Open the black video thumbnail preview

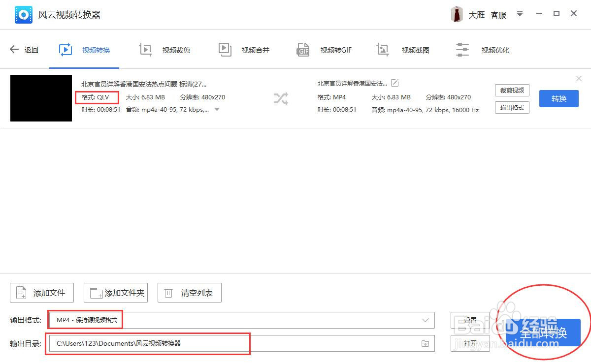point(41,98)
